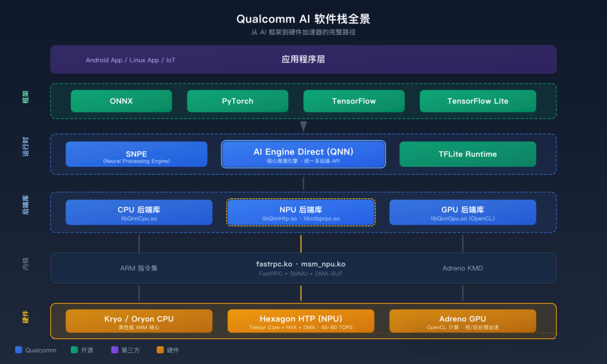Screen dimensions: 607x364
Task: Click the 'Qualcomm' legend label
Action: (x=40, y=350)
